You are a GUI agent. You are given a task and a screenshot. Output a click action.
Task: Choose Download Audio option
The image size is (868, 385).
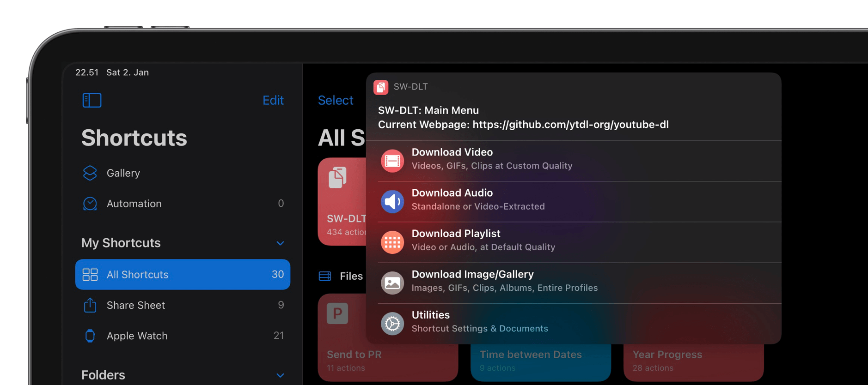tap(580, 201)
